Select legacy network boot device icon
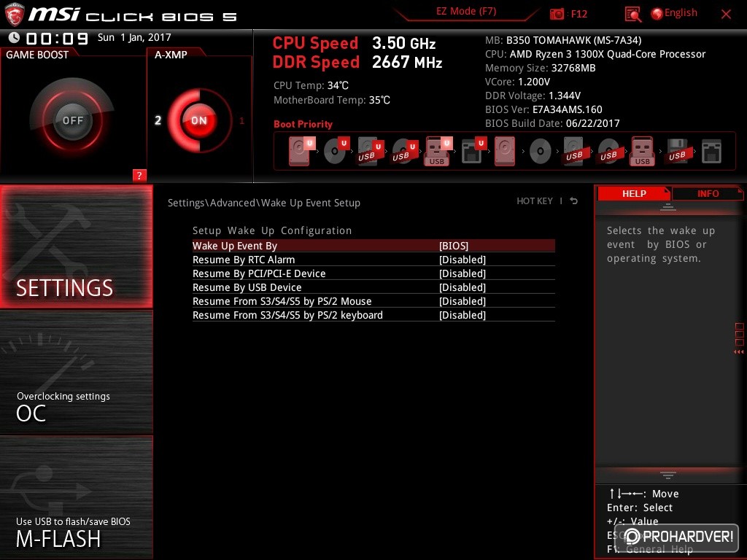The height and width of the screenshot is (560, 747). coord(711,152)
